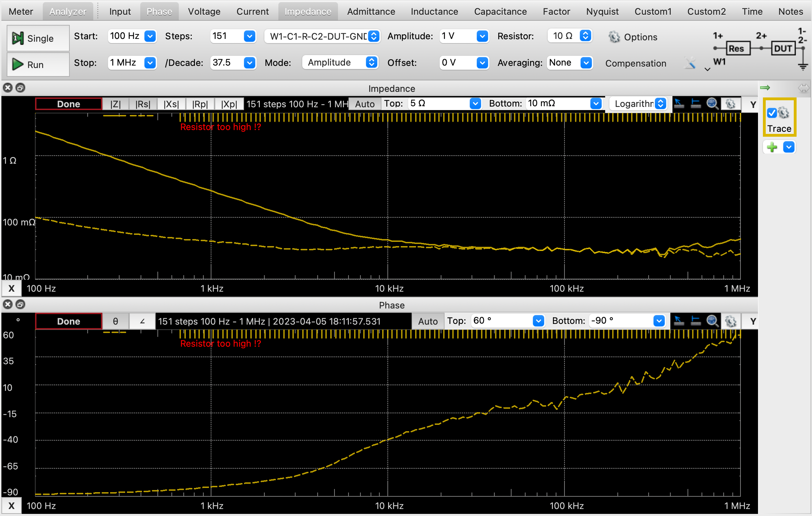Open Phase plot settings gear icon
812x516 pixels.
tap(731, 321)
